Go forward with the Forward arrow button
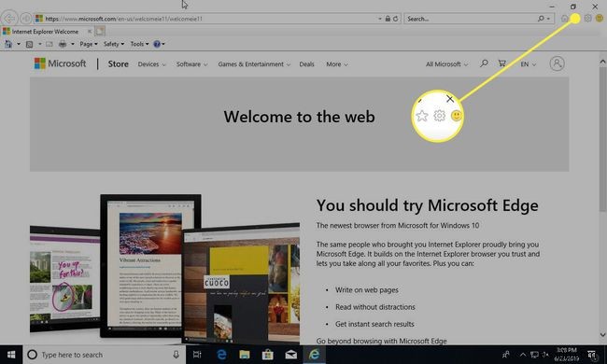 [x=26, y=18]
